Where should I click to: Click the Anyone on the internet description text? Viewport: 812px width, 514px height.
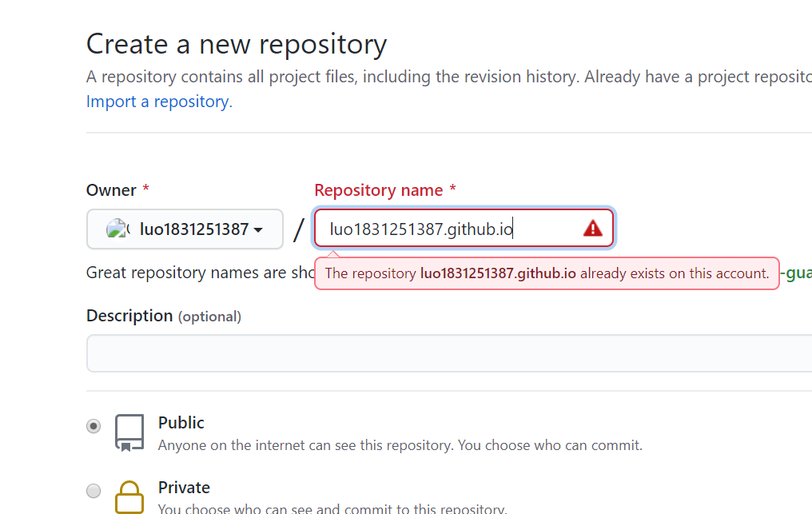[x=400, y=445]
